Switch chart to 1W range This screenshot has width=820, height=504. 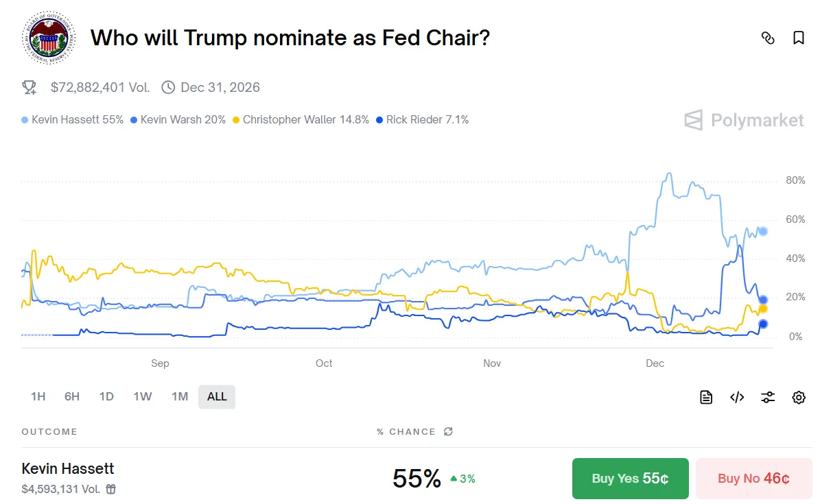click(x=142, y=396)
